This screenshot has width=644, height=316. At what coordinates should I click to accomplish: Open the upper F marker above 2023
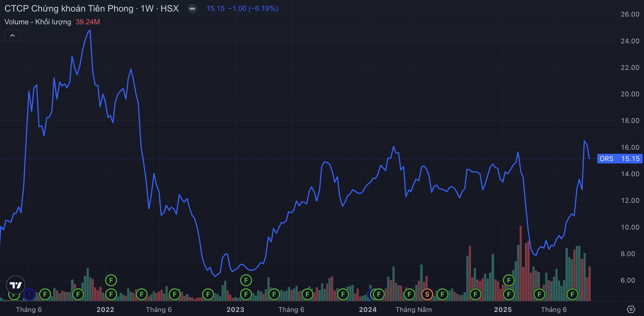[246, 280]
